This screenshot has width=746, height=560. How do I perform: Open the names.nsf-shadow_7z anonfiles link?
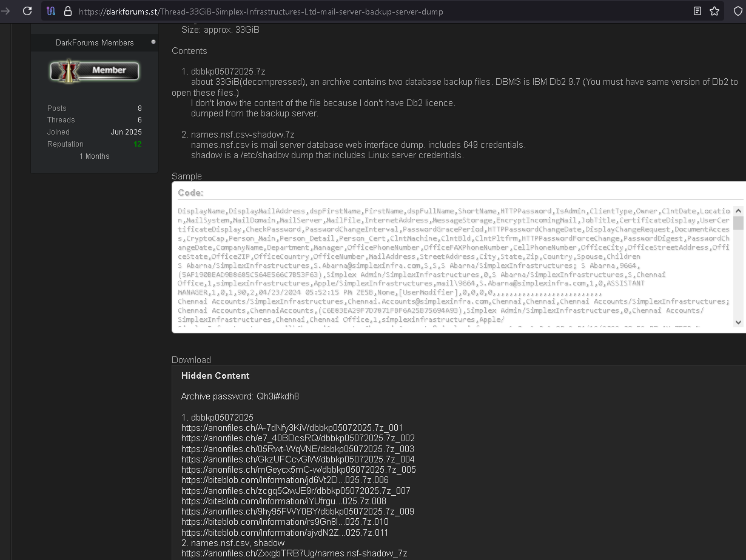294,553
